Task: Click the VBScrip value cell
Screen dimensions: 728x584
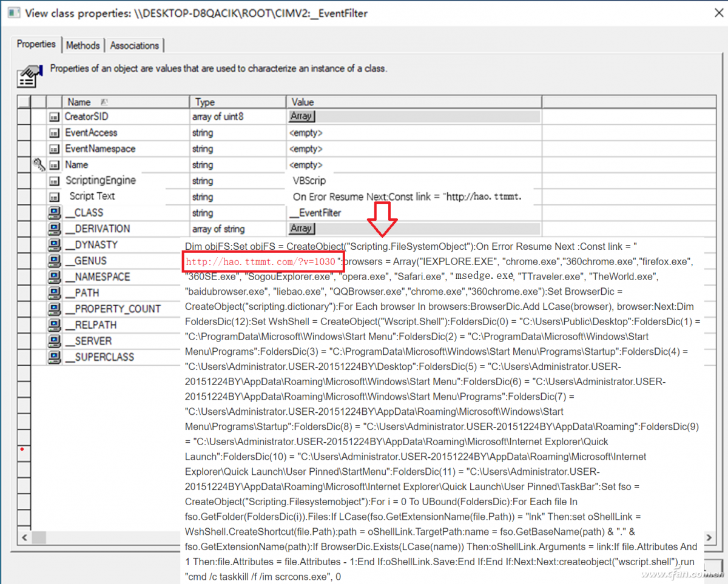Action: click(x=309, y=181)
